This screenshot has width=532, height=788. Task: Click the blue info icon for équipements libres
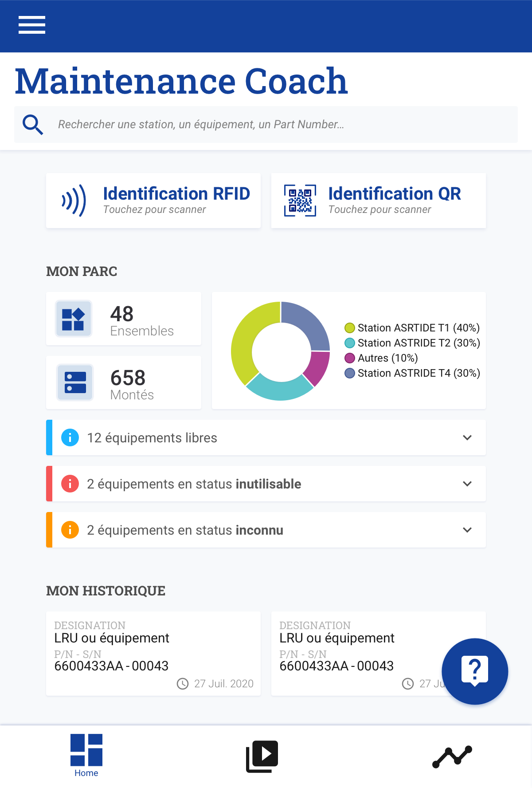(70, 437)
